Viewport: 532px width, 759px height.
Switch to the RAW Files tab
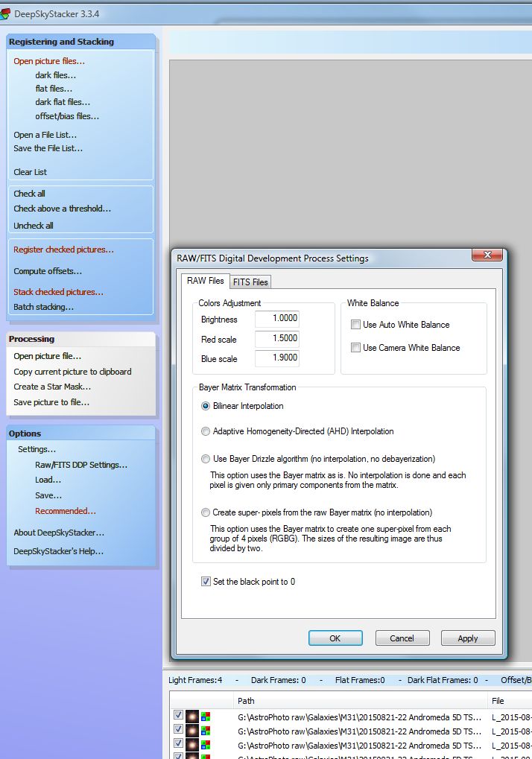click(x=205, y=281)
